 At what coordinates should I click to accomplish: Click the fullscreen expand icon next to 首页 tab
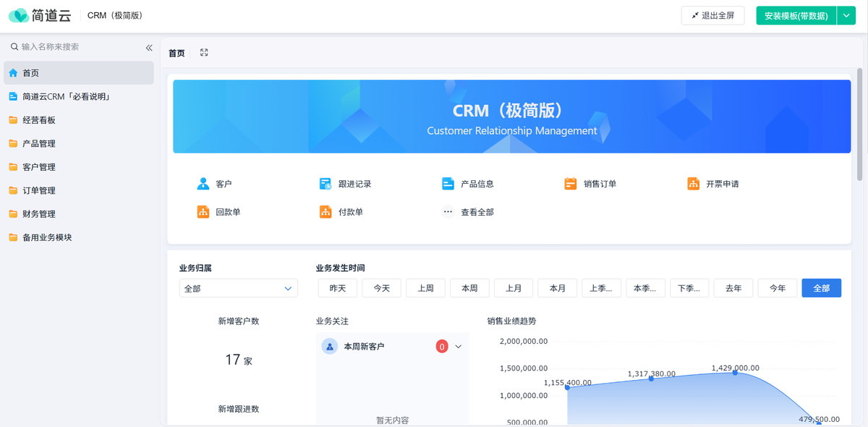(x=204, y=53)
